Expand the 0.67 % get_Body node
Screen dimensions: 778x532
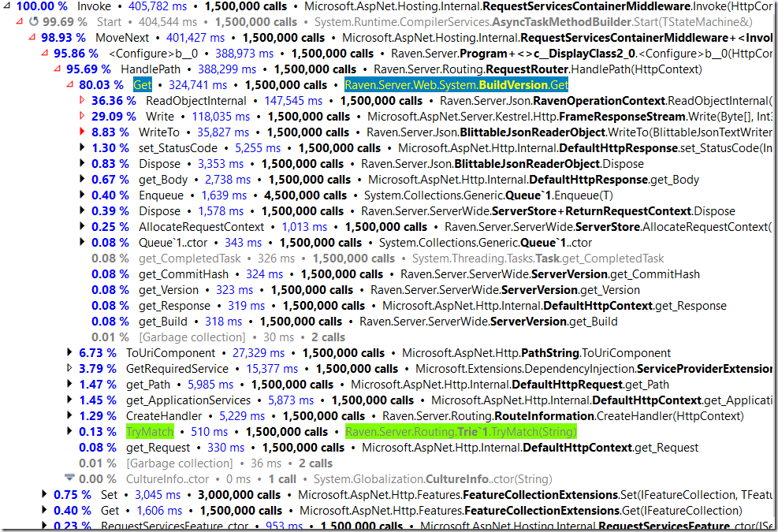[82, 179]
